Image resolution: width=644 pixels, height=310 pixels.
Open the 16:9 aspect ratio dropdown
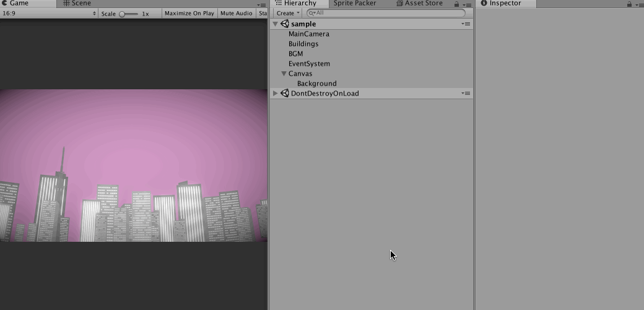point(50,13)
